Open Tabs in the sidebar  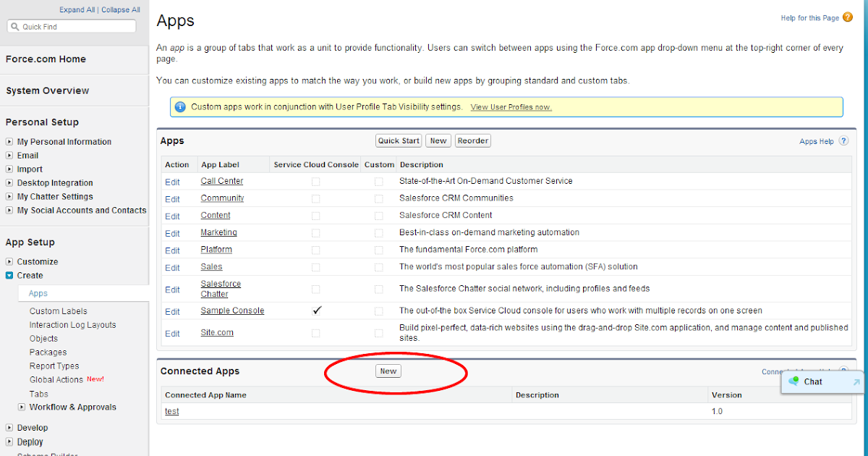(39, 394)
